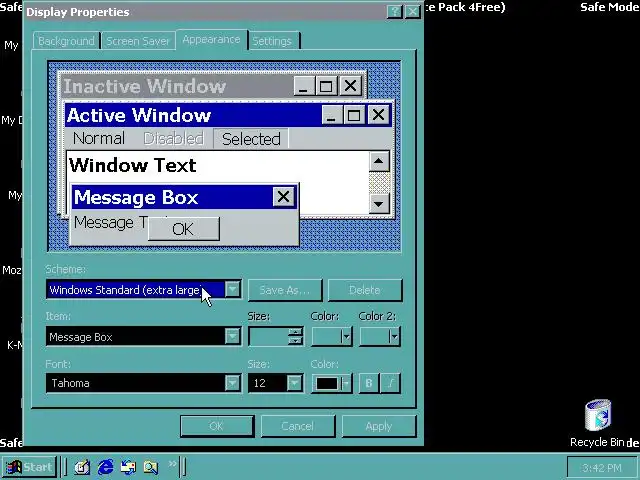Click the Inactive Window preview minimize icon
Viewport: 640px width, 480px height.
304,86
